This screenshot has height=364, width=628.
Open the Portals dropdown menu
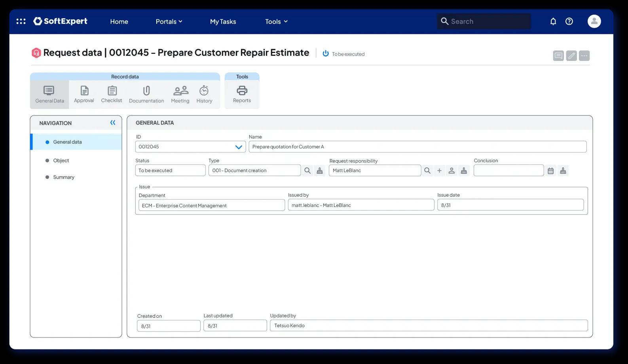click(169, 21)
